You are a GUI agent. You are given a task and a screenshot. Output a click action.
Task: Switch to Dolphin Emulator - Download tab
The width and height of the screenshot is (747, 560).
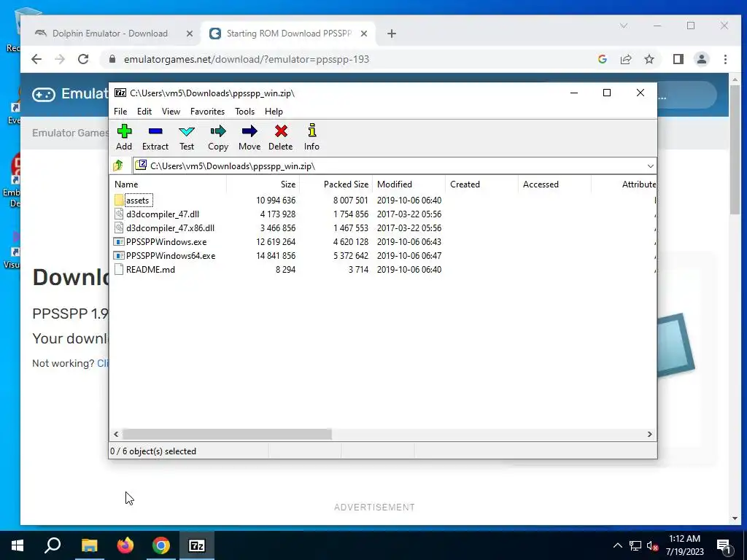pos(109,34)
